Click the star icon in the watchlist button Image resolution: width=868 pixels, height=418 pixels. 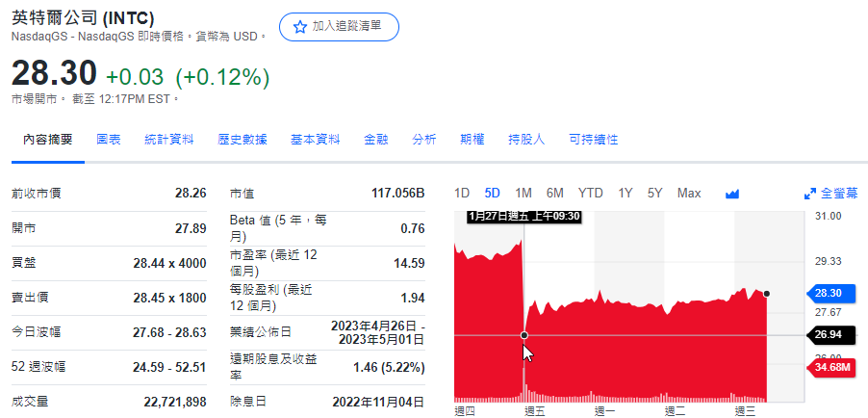(299, 27)
